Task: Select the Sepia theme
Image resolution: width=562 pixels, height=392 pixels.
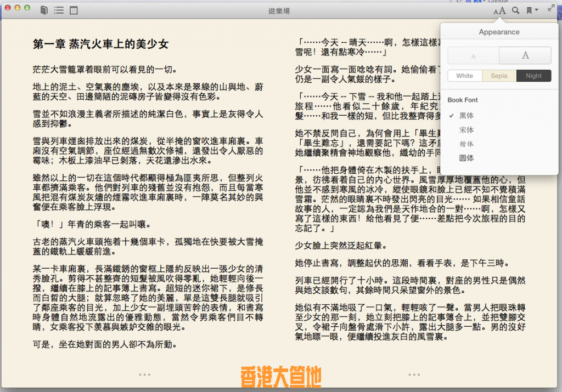Action: 499,76
